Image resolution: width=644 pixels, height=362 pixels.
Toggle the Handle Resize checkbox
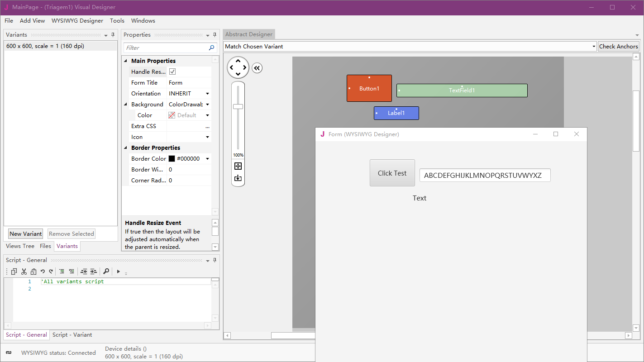click(172, 71)
